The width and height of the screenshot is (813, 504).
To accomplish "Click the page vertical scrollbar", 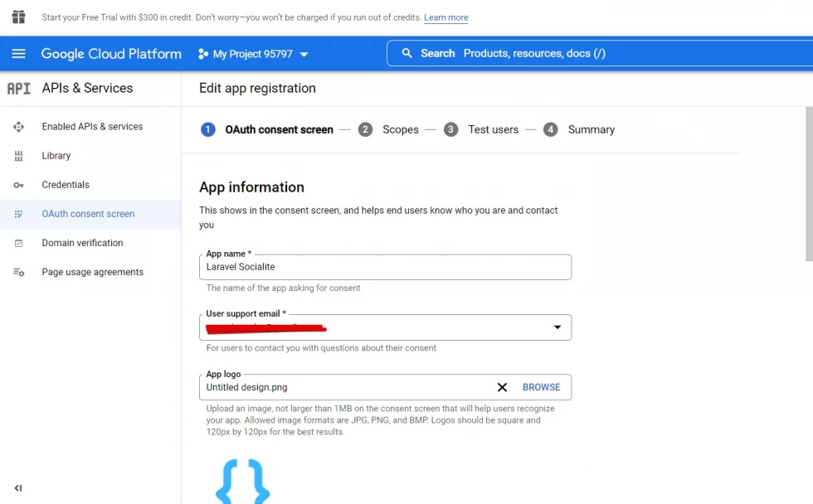I will pos(809,182).
